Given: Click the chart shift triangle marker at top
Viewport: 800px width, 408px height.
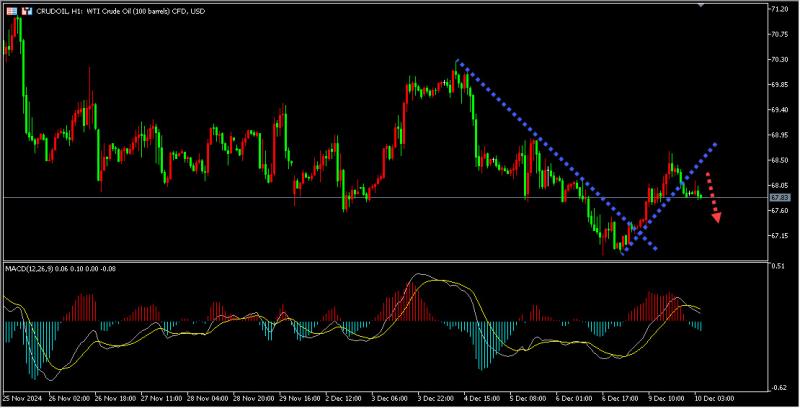Looking at the screenshot, I should (x=701, y=5).
